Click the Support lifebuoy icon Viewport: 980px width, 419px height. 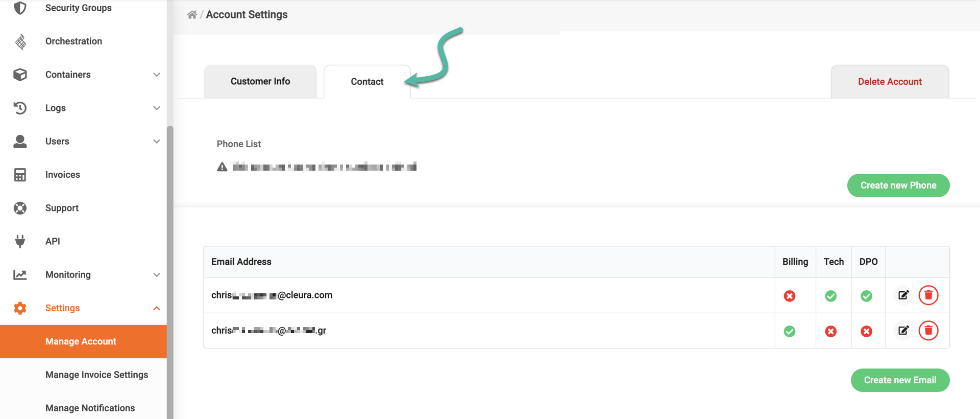pyautogui.click(x=20, y=208)
